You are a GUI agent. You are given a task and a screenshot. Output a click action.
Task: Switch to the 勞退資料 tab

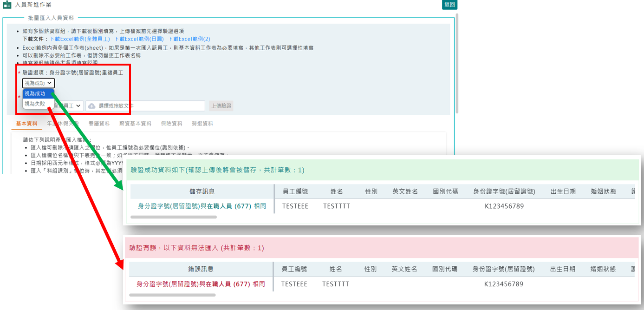coord(202,124)
